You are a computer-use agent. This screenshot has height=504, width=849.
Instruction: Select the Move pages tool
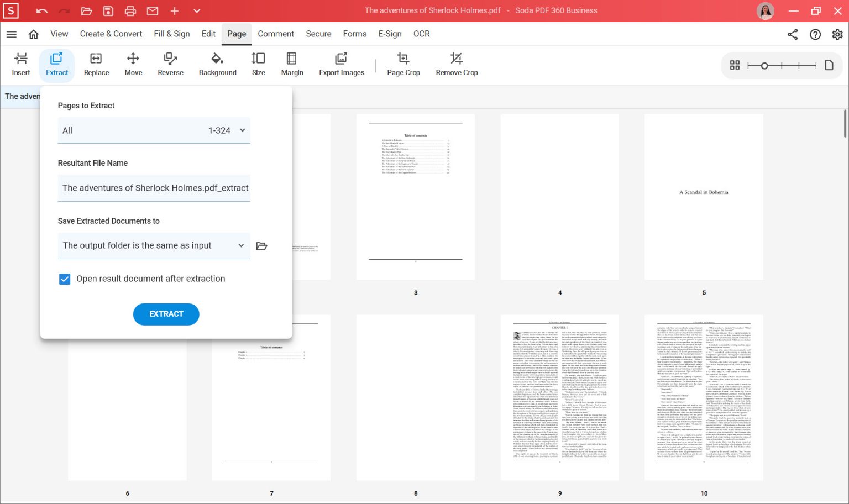click(133, 64)
